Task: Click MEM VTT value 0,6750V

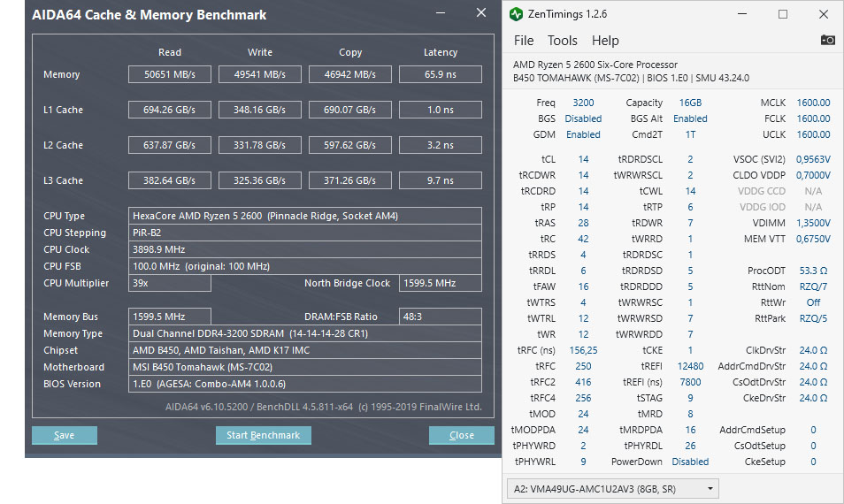Action: 813,239
